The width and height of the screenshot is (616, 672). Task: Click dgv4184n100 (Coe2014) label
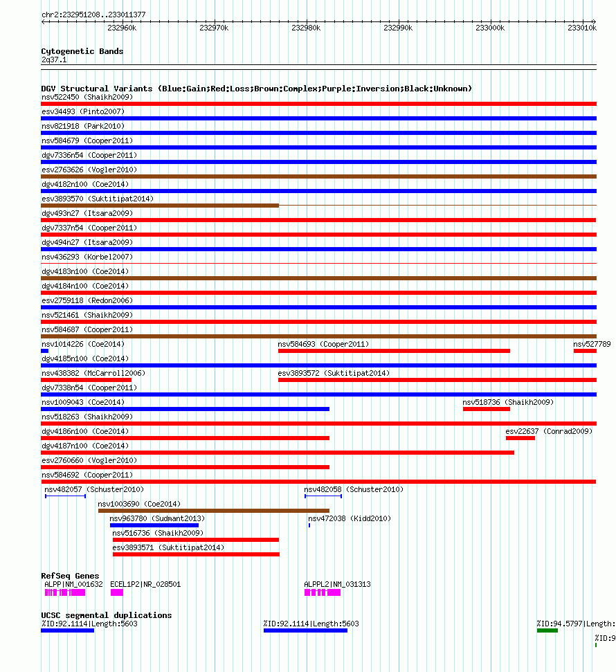pos(85,287)
